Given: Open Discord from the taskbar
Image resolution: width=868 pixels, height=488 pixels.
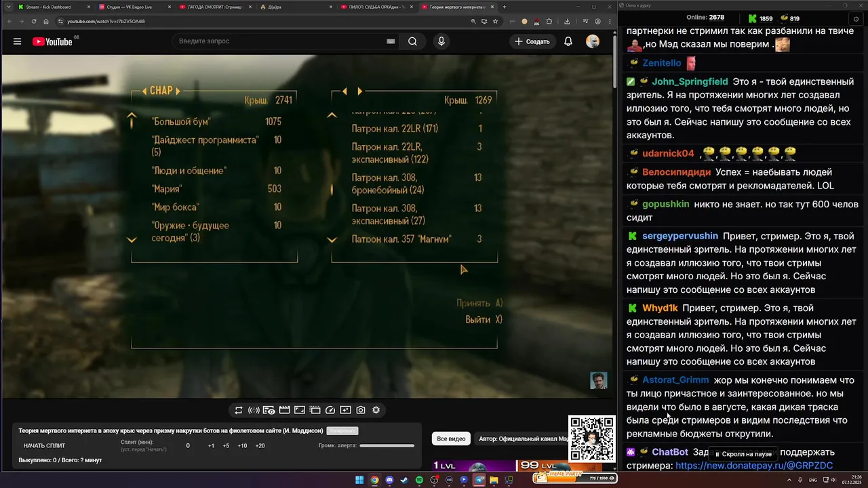Looking at the screenshot, I should [x=389, y=480].
